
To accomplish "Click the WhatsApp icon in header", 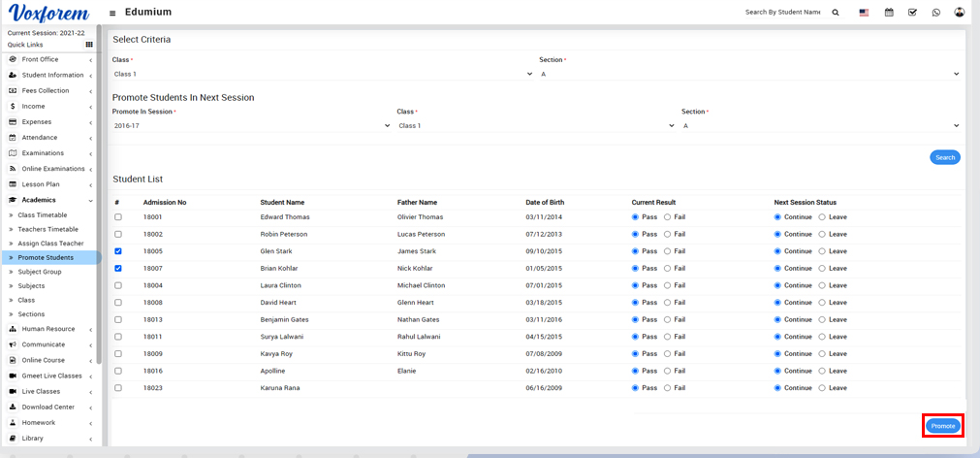I will click(935, 13).
